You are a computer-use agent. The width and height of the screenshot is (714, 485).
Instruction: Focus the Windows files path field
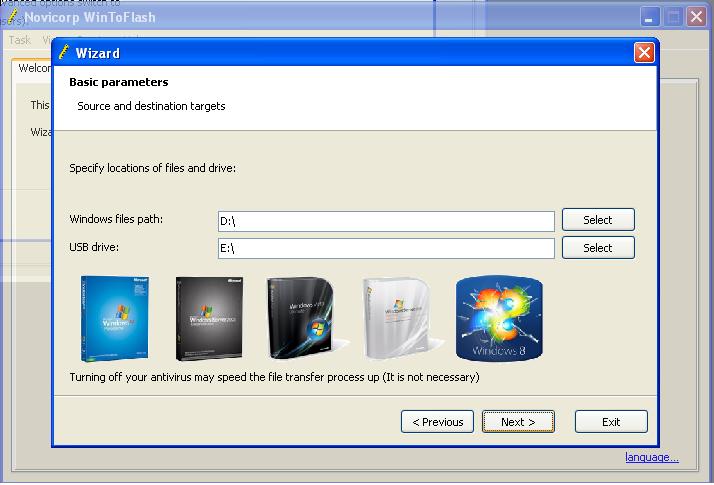[x=386, y=221]
